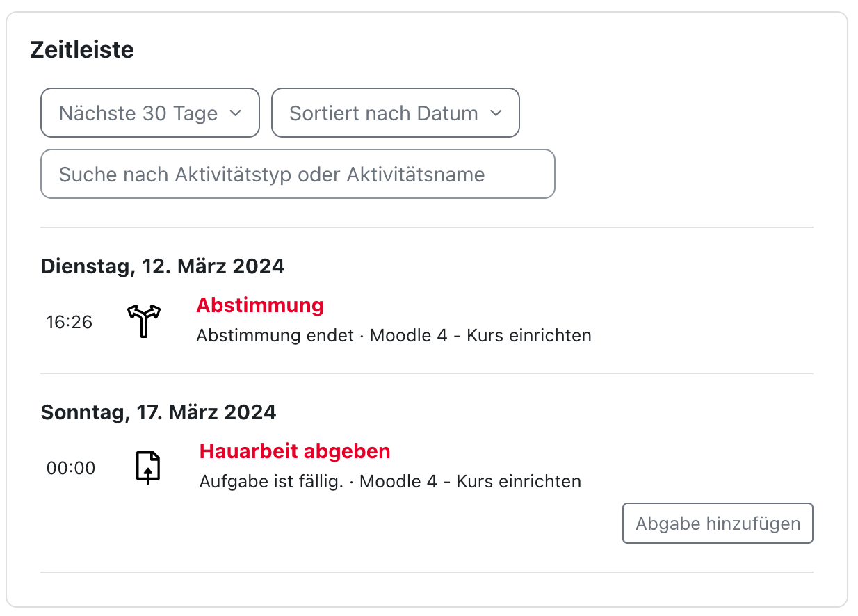Click the 16:26 event time
The height and width of the screenshot is (616, 858).
click(70, 322)
